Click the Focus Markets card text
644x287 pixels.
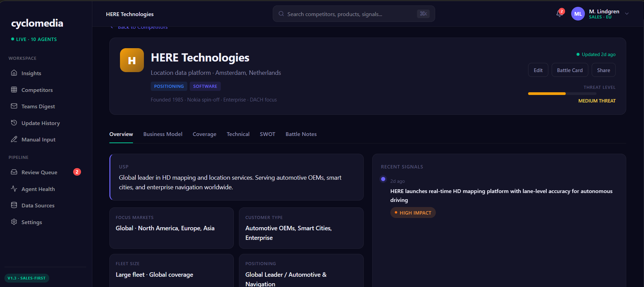[x=165, y=228]
